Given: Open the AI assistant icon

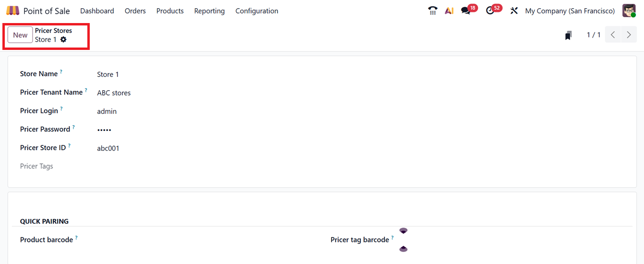Looking at the screenshot, I should click(x=449, y=11).
